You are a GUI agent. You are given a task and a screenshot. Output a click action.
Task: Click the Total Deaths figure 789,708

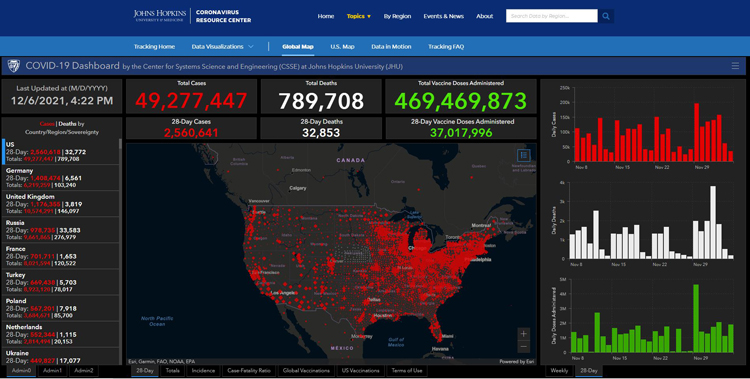[x=321, y=101]
